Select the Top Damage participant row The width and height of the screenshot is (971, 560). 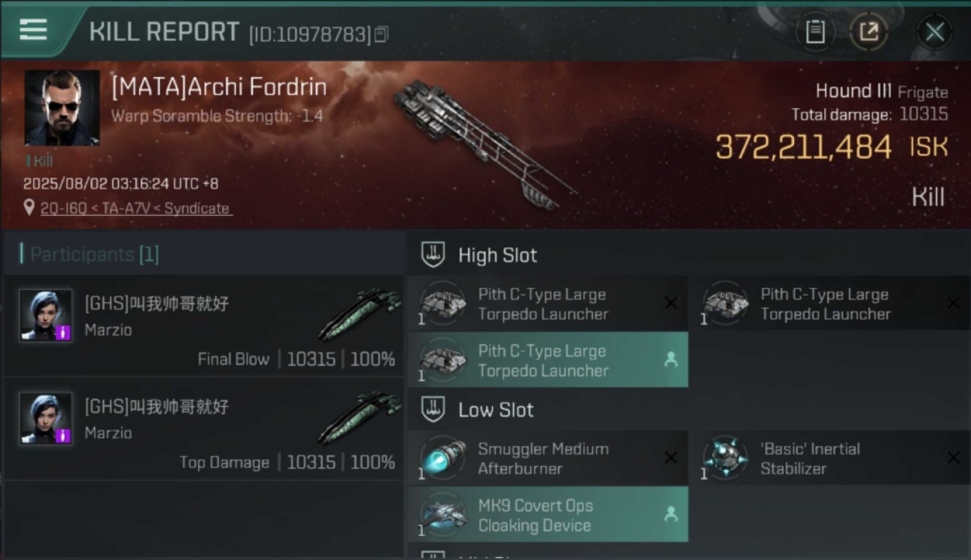(x=204, y=429)
